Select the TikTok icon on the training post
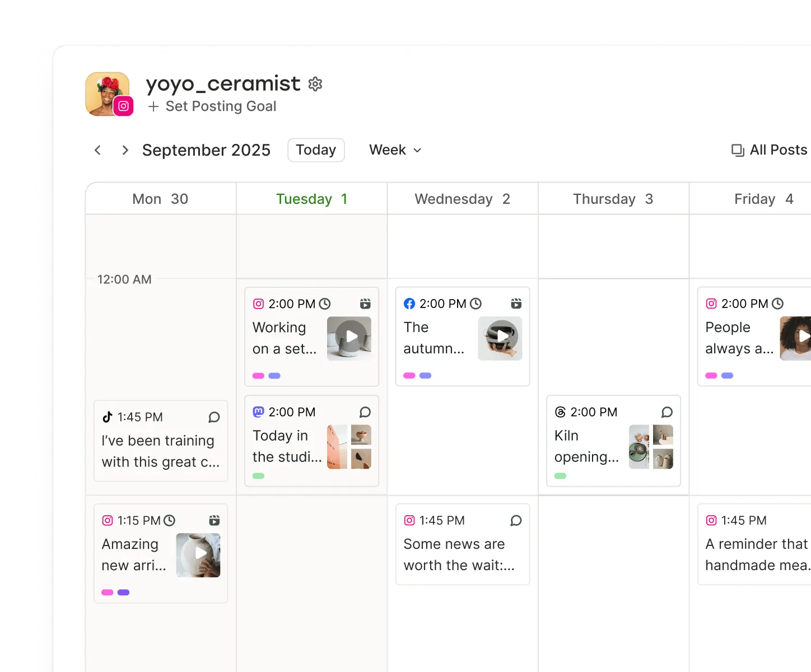 point(108,417)
